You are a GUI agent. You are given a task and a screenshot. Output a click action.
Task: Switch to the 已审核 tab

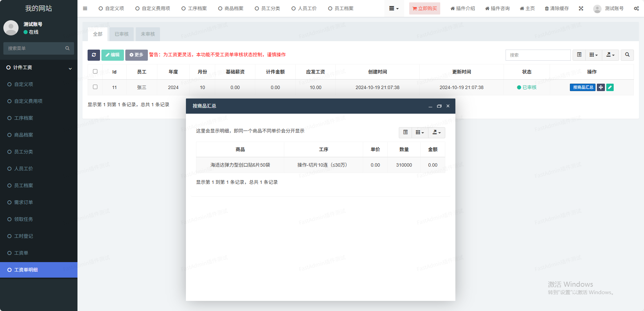tap(122, 34)
